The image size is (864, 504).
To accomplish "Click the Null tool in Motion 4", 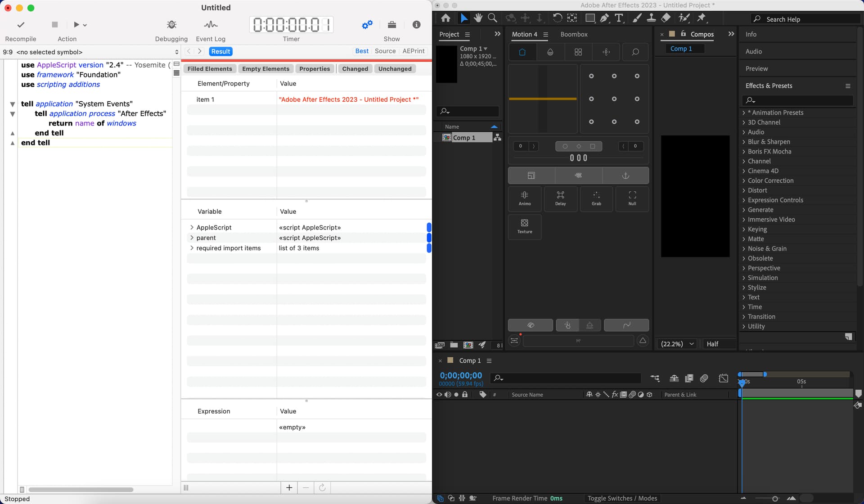I will 632,198.
